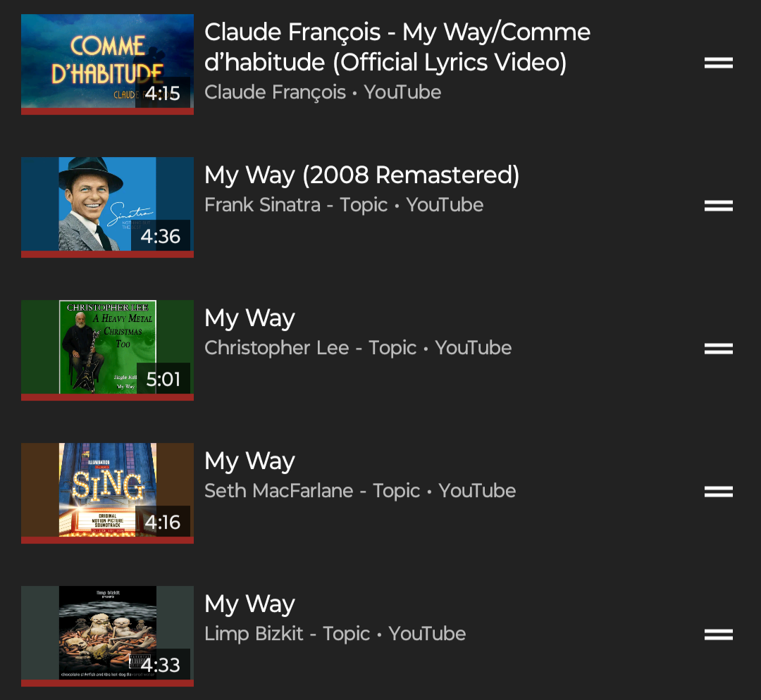Choose My Way by Limp Bizkit
The width and height of the screenshot is (761, 700).
[249, 604]
